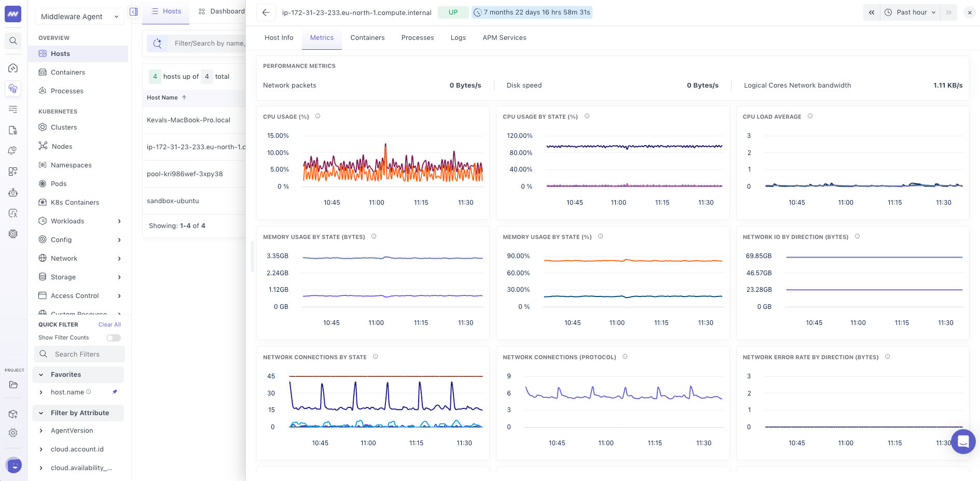Collapse the Filter by Attribute group
The height and width of the screenshot is (481, 980).
[78, 413]
